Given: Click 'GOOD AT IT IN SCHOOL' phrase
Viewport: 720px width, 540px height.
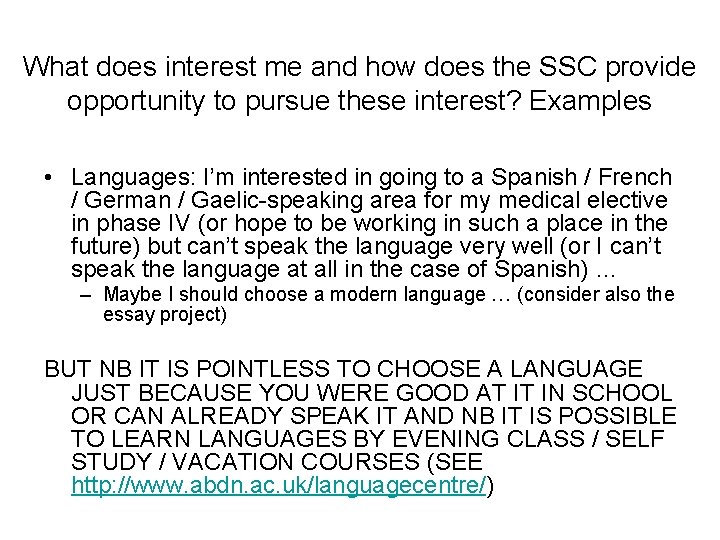Looking at the screenshot, I should pyautogui.click(x=534, y=393).
